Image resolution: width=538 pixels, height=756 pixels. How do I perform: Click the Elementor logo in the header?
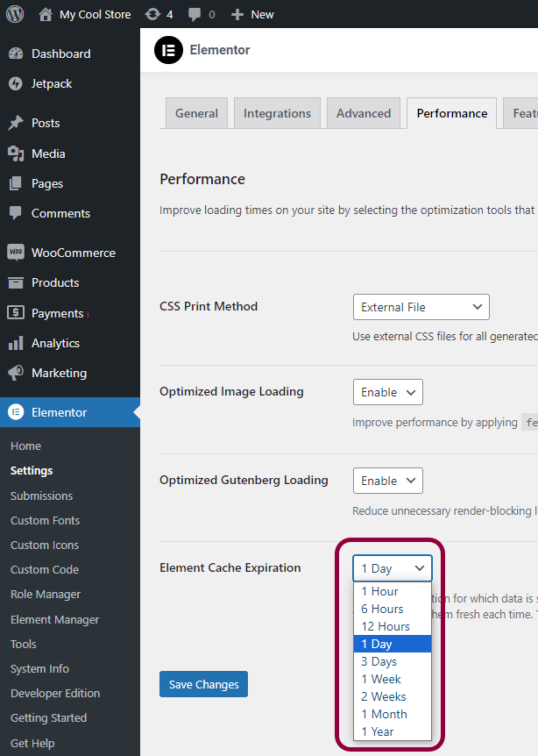[x=168, y=50]
